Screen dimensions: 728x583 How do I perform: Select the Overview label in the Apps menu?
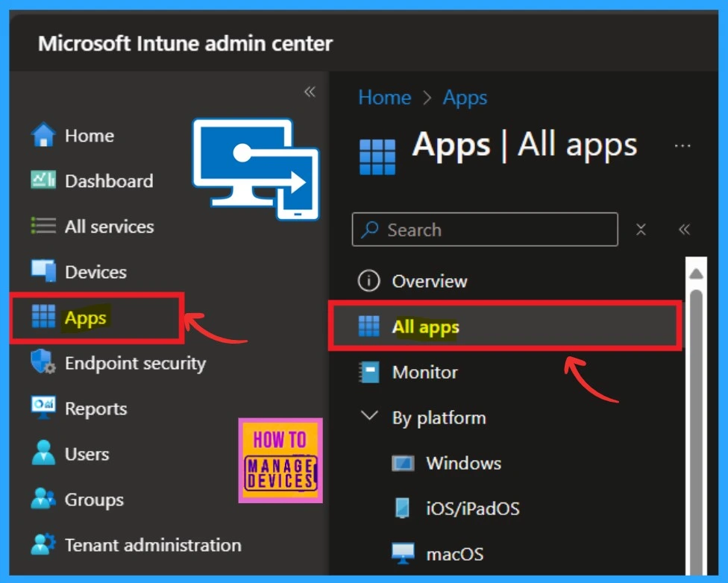click(430, 281)
